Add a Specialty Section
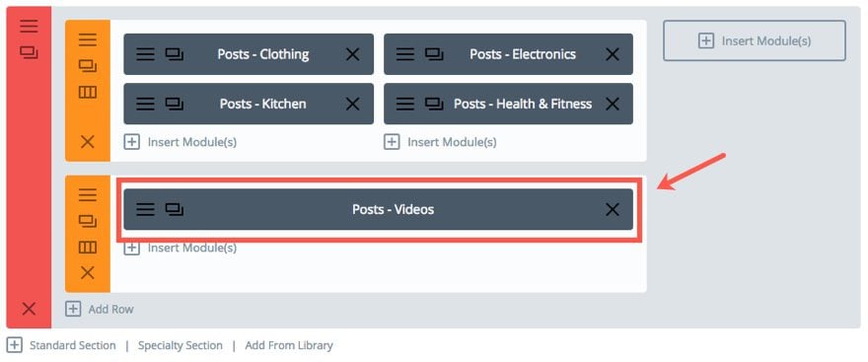The width and height of the screenshot is (868, 362). 180,345
